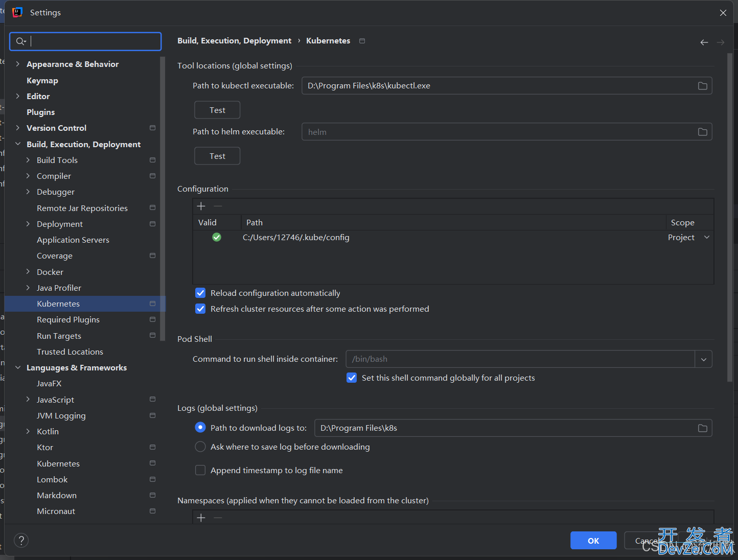This screenshot has width=738, height=560.
Task: Click the logs path browse folder icon
Action: [x=703, y=428]
